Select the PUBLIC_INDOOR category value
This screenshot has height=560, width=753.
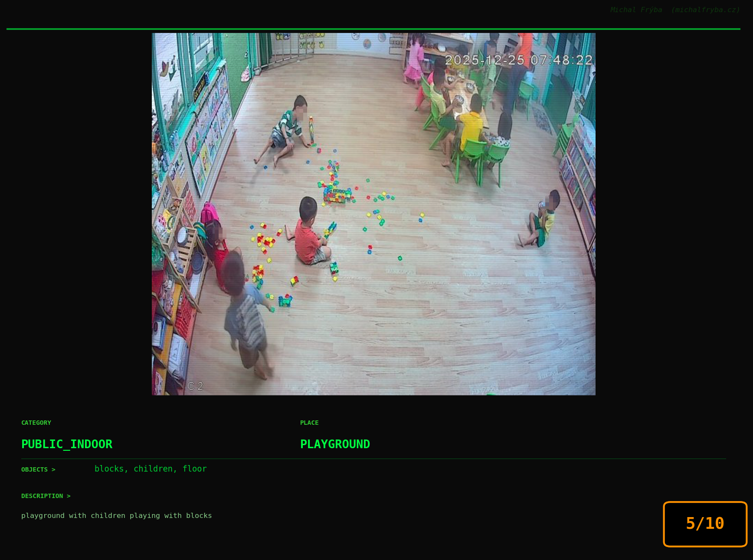[67, 444]
